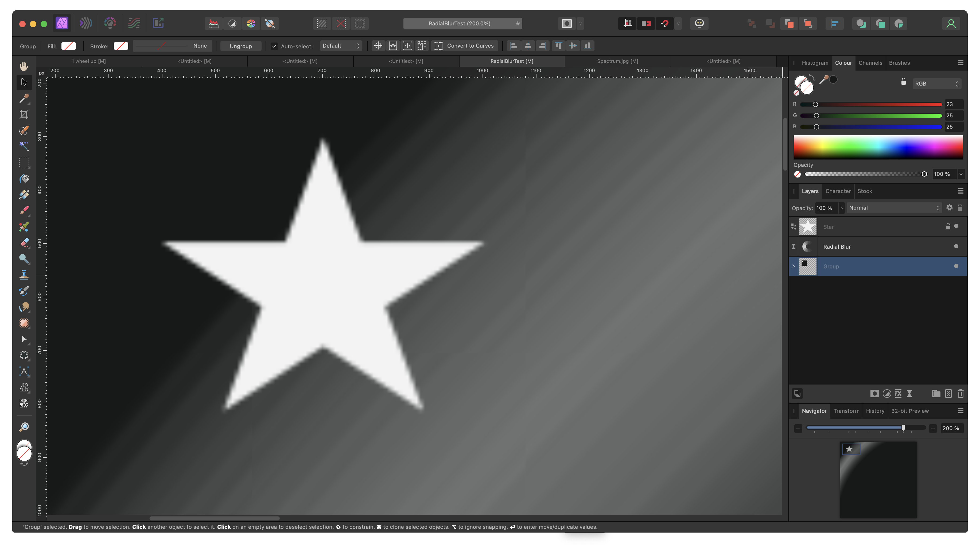Open the layer Opacity dropdown arrow
The height and width of the screenshot is (547, 980).
(x=842, y=208)
